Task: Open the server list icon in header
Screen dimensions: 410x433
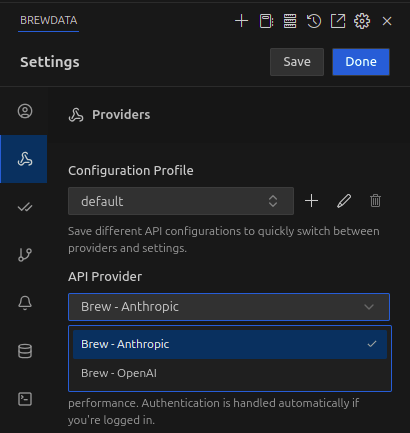Action: (290, 21)
